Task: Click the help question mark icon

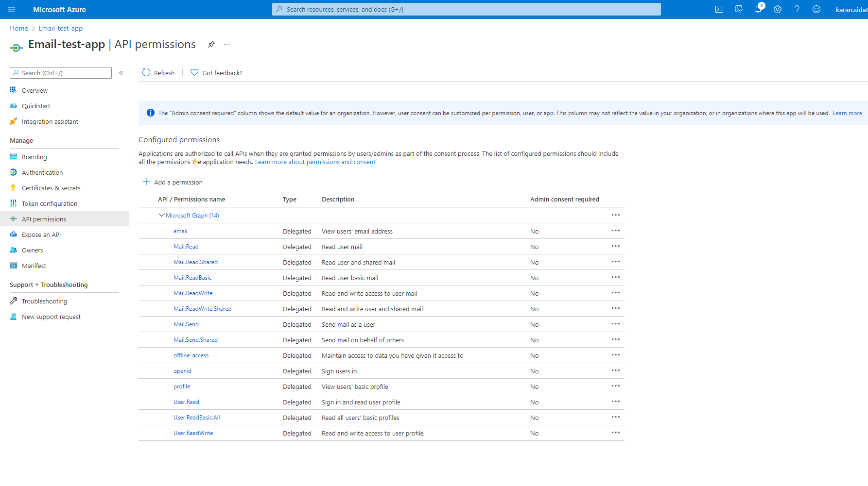Action: [797, 9]
